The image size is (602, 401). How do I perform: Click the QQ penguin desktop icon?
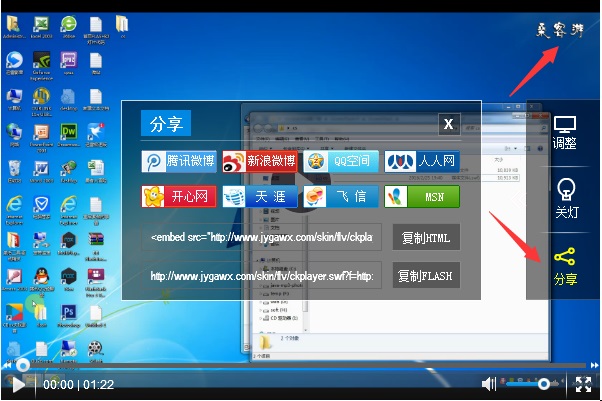tap(41, 280)
